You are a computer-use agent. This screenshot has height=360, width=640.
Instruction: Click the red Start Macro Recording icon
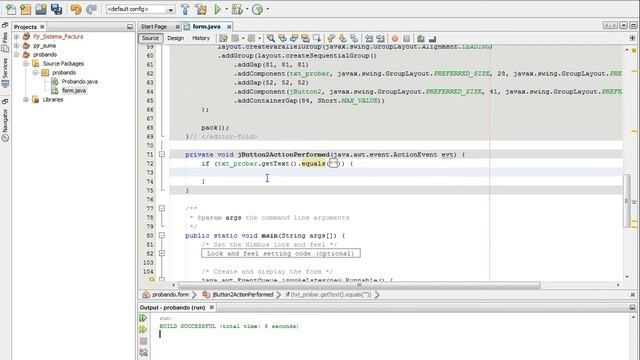(x=395, y=38)
